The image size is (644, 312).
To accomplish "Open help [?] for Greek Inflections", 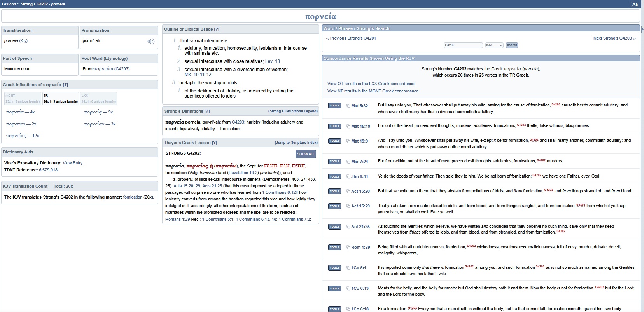I will click(65, 85).
